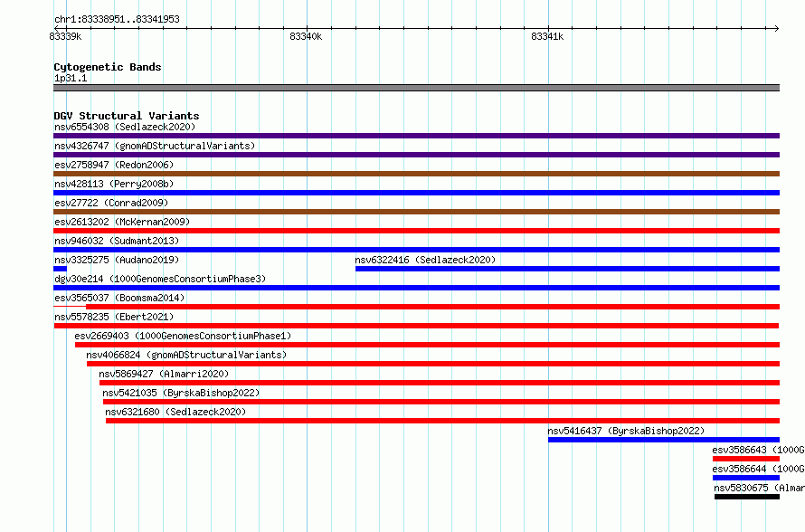
Task: Click the 83341k ruler tick label
Action: pos(547,36)
